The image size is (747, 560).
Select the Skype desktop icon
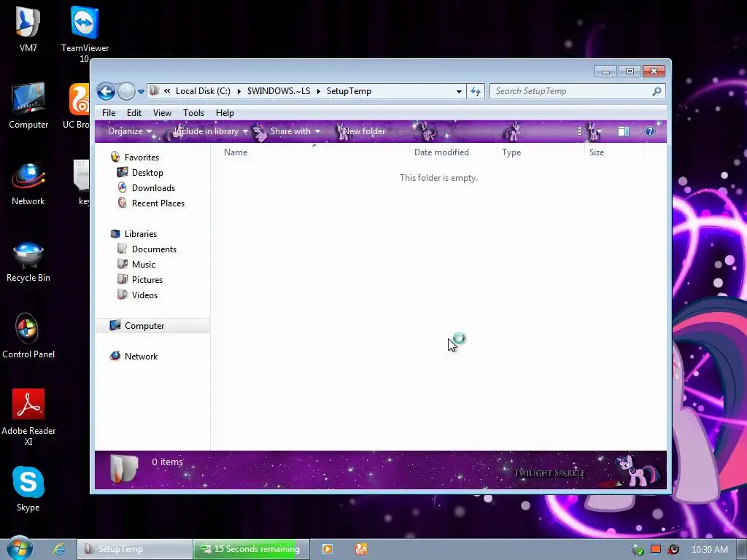click(28, 489)
